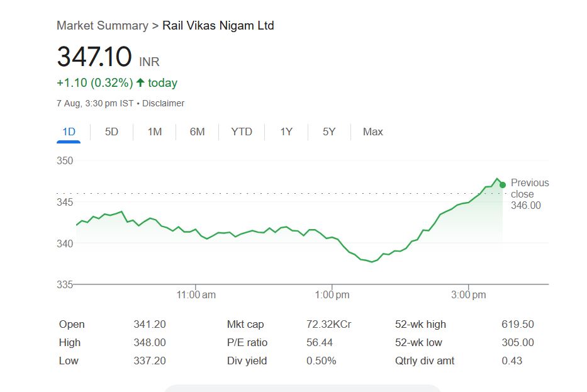Click the green up arrow beside today

pyautogui.click(x=140, y=83)
